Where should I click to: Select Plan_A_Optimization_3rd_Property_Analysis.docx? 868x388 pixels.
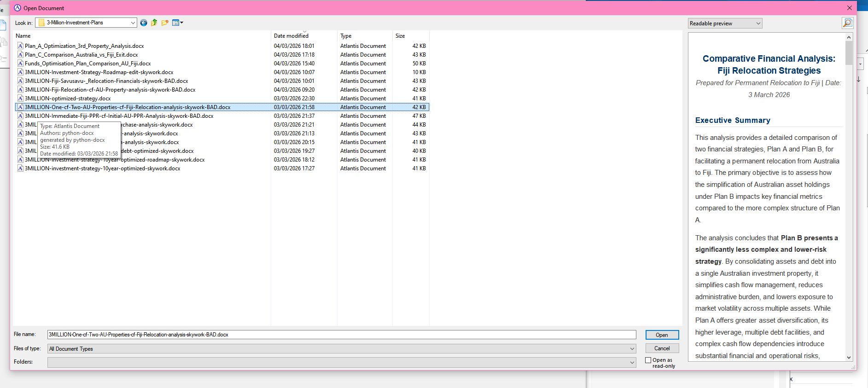click(84, 46)
